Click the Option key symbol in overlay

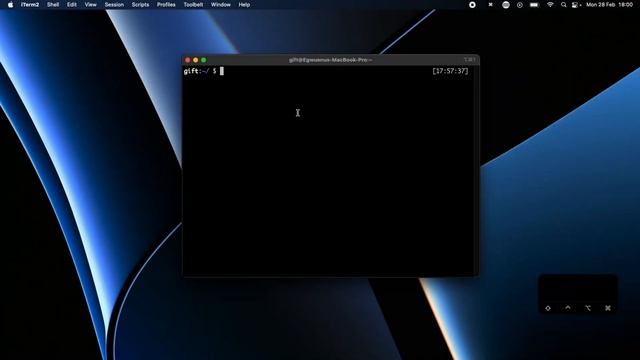pyautogui.click(x=588, y=308)
